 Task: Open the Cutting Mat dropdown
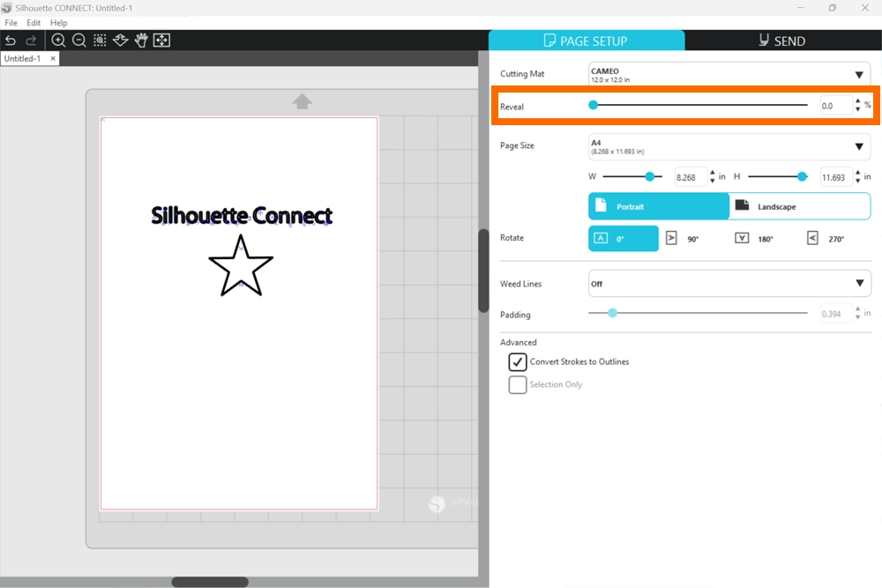[x=729, y=75]
